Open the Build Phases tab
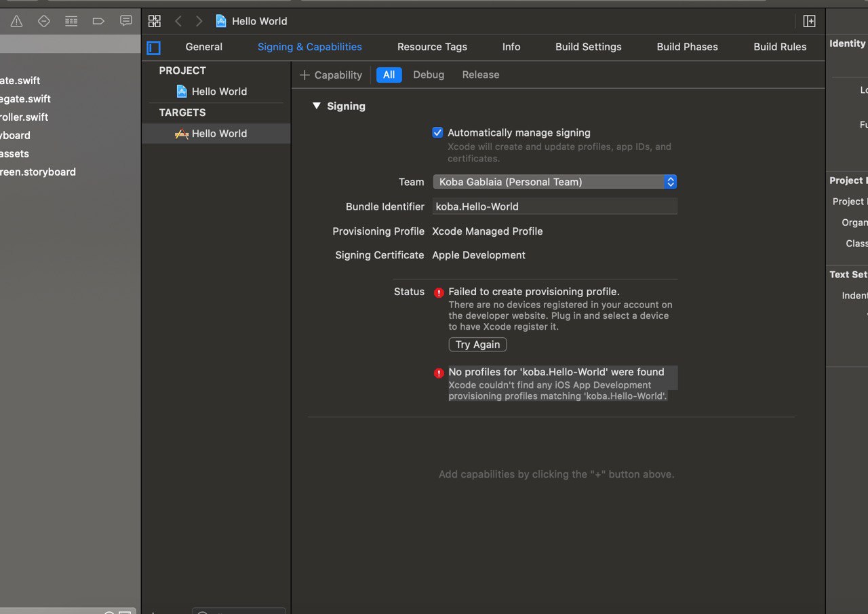The height and width of the screenshot is (614, 868). (x=687, y=47)
